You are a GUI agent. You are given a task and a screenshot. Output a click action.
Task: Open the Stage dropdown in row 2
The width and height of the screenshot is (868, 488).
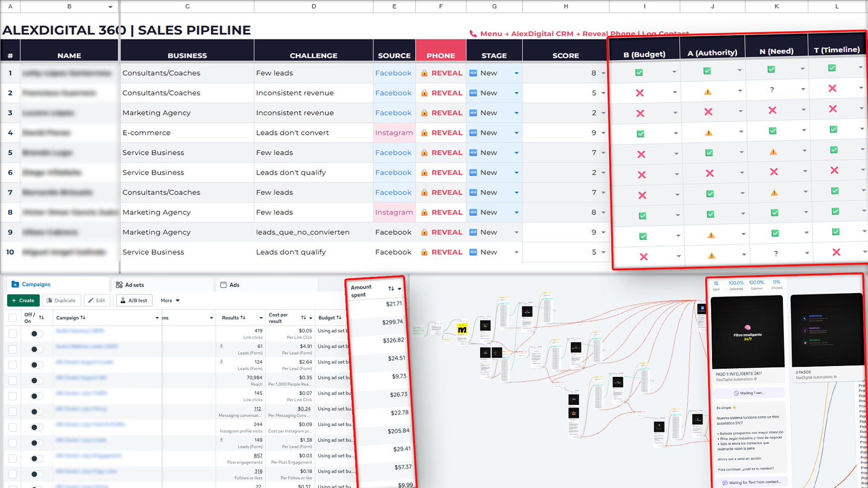(516, 93)
